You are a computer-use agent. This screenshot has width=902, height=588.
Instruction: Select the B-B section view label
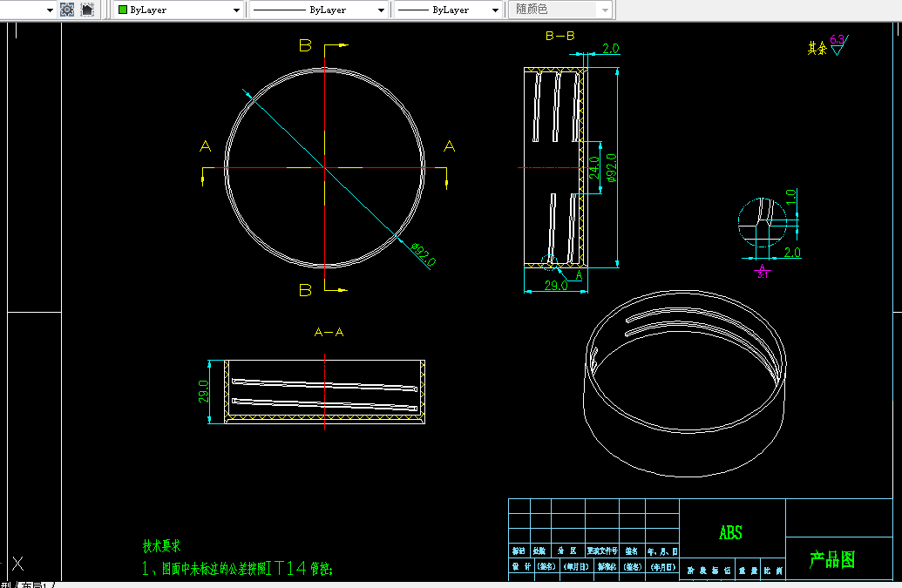point(560,36)
